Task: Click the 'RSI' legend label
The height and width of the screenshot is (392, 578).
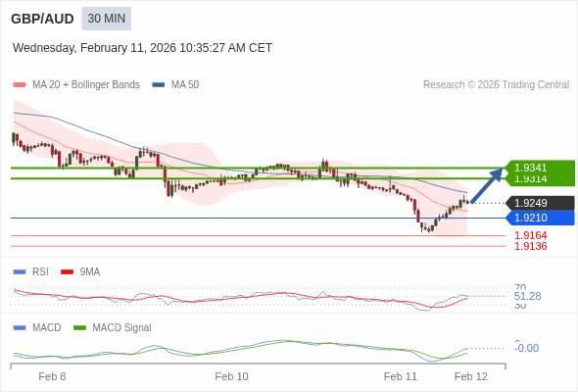Action: click(40, 271)
